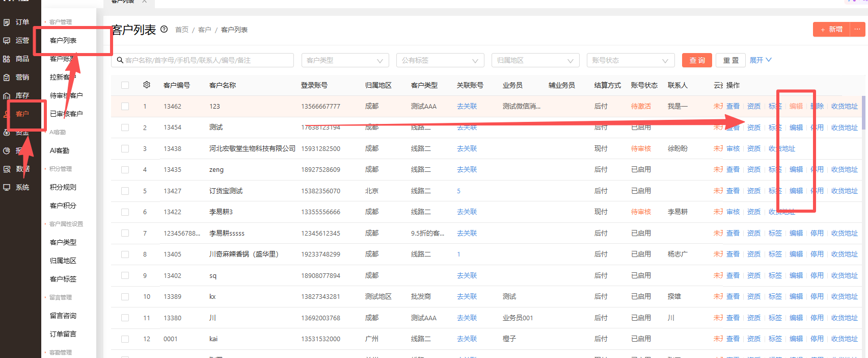The width and height of the screenshot is (868, 358).
Task: Check the row for customer 13462
Action: tap(125, 106)
